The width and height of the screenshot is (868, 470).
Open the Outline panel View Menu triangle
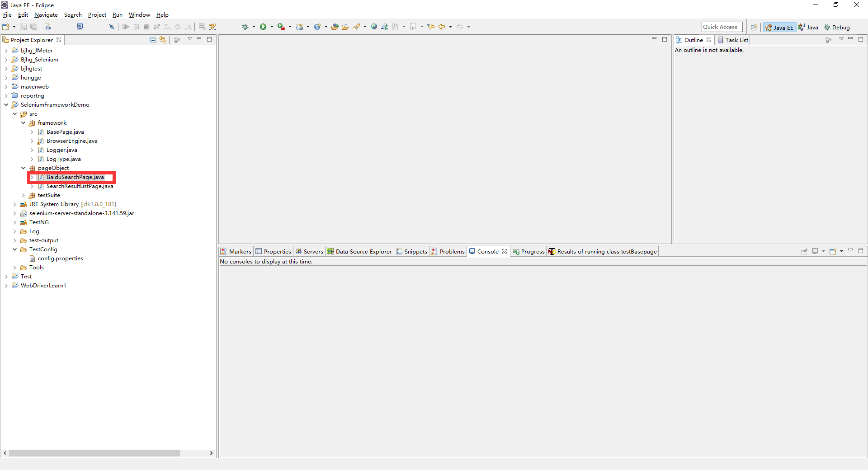click(841, 39)
